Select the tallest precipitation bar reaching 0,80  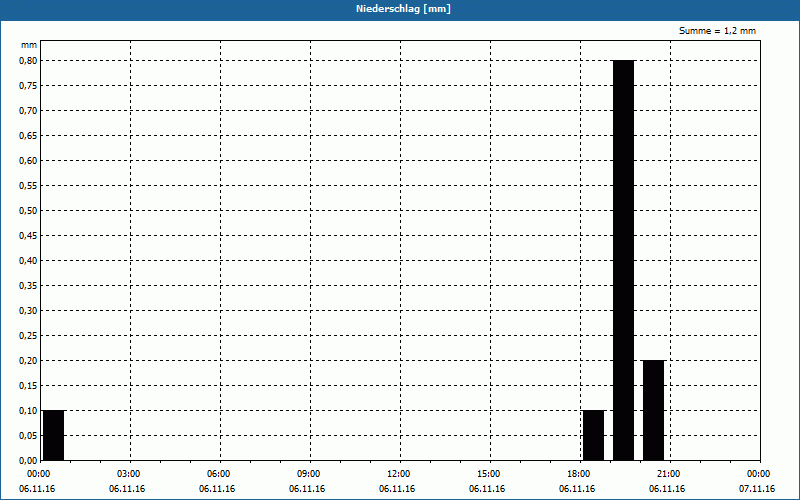[x=623, y=260]
